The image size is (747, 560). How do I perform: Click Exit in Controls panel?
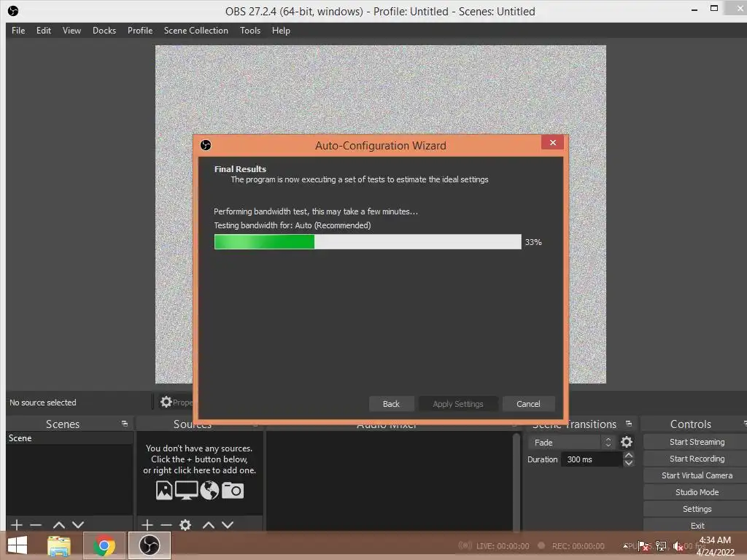coord(697,525)
